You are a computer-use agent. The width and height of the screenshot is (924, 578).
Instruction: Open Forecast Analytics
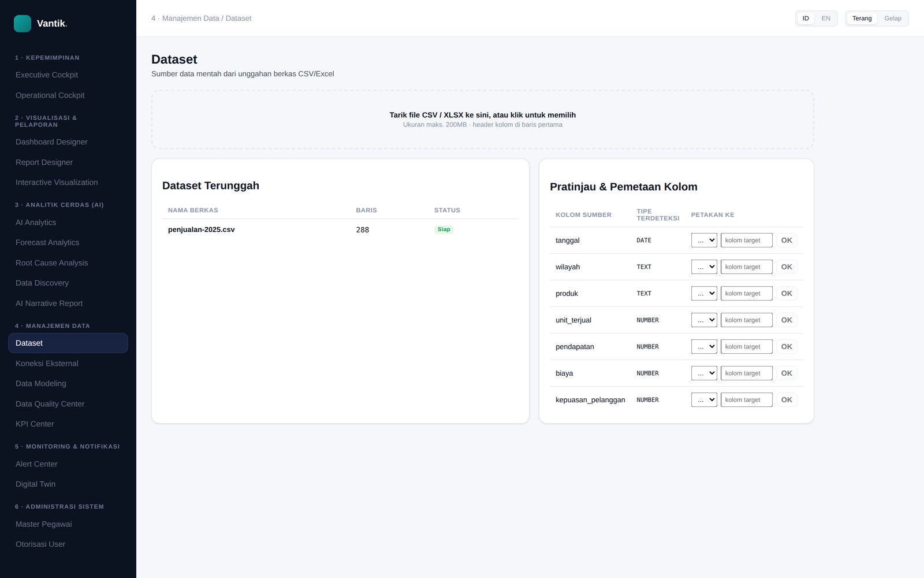[68, 243]
